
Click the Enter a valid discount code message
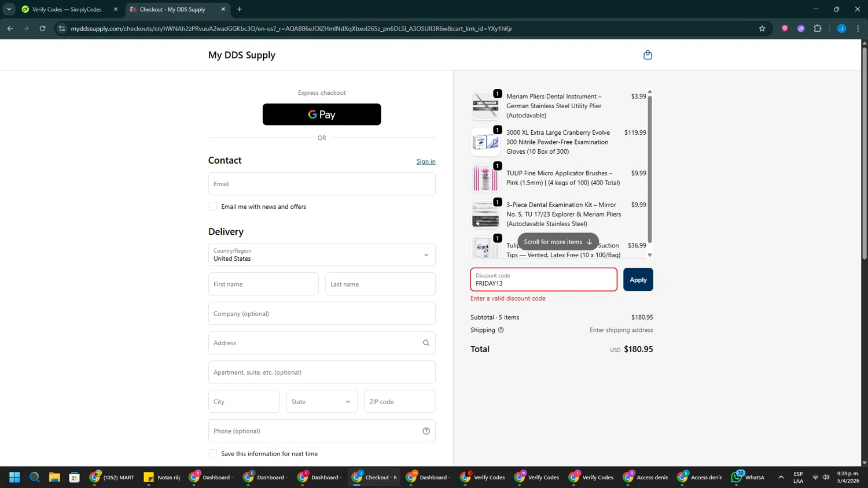(x=508, y=298)
